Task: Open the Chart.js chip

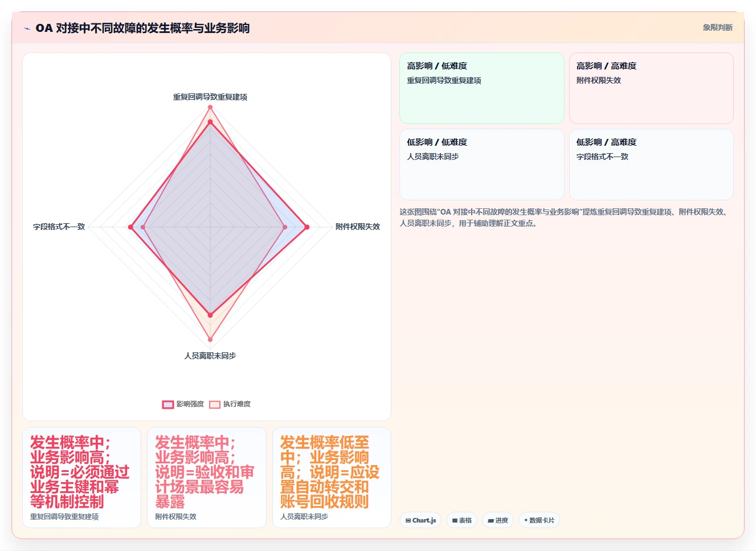Action: coord(420,520)
